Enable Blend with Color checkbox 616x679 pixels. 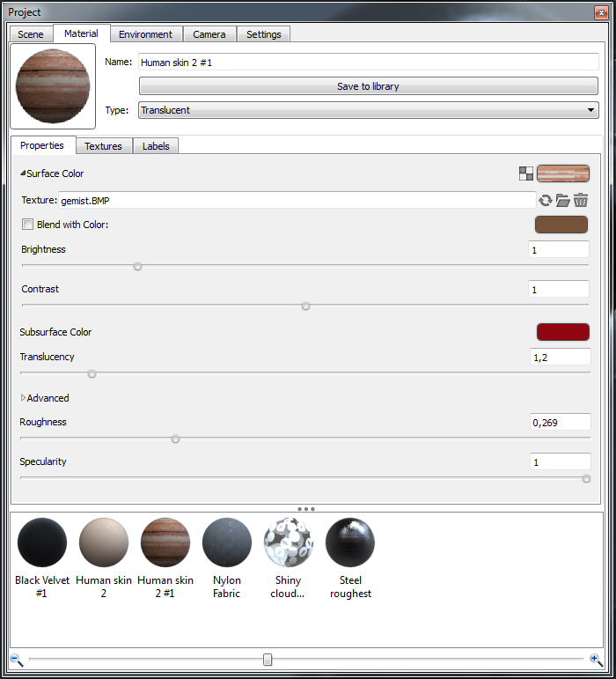pyautogui.click(x=28, y=225)
